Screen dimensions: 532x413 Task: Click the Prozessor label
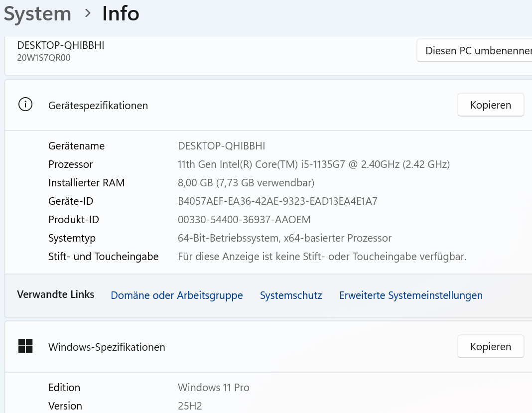70,164
